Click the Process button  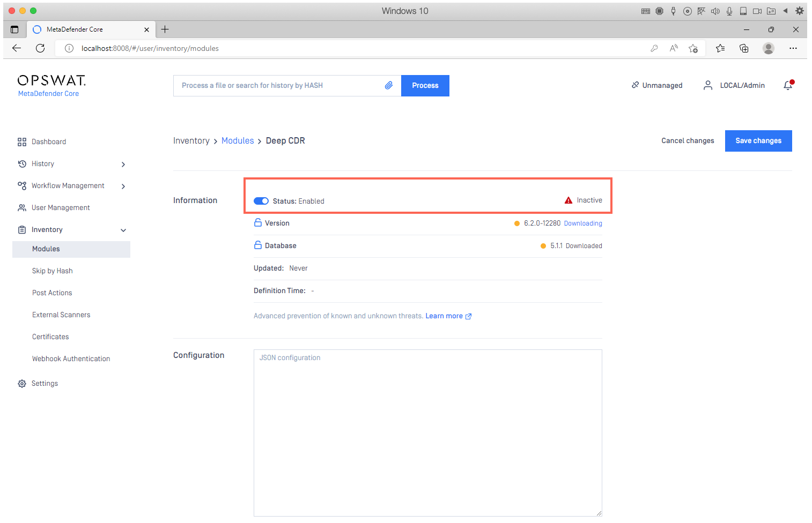pos(425,86)
